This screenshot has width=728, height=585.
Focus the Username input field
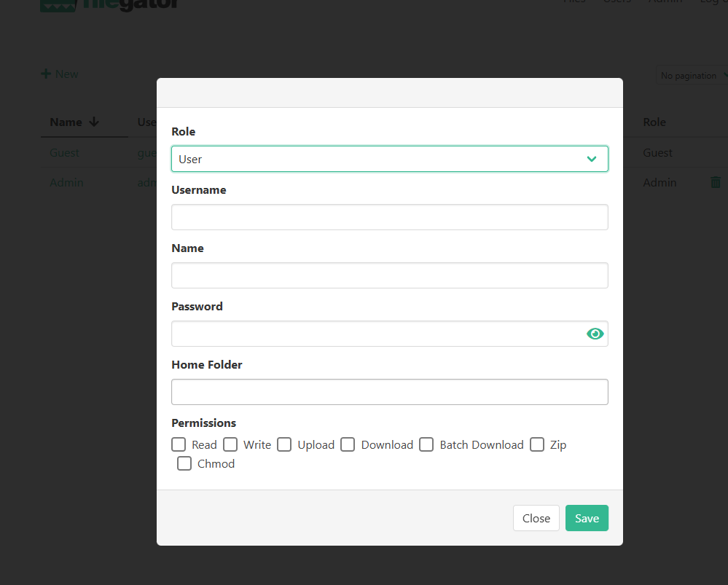point(390,217)
